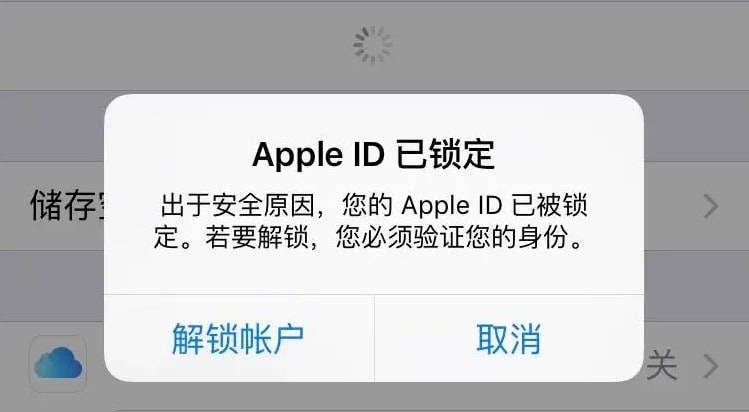Viewport: 749px width, 412px height.
Task: Tap the 解锁帐户 button
Action: coord(238,338)
